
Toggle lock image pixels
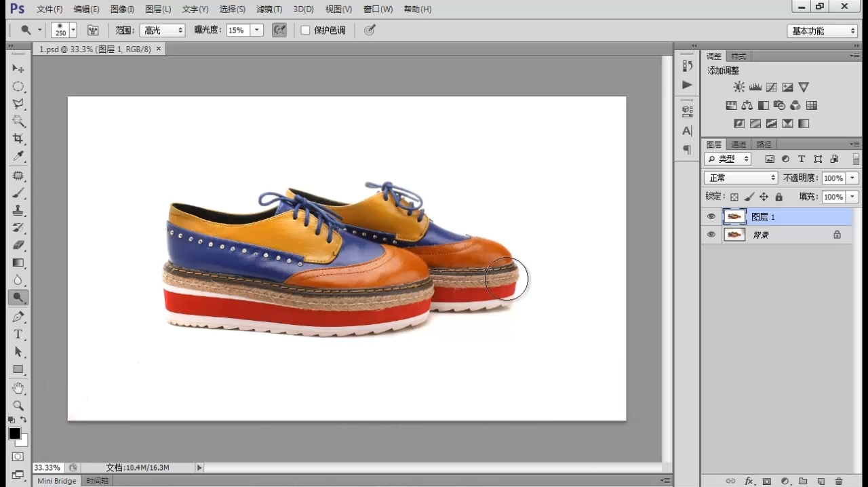[749, 197]
